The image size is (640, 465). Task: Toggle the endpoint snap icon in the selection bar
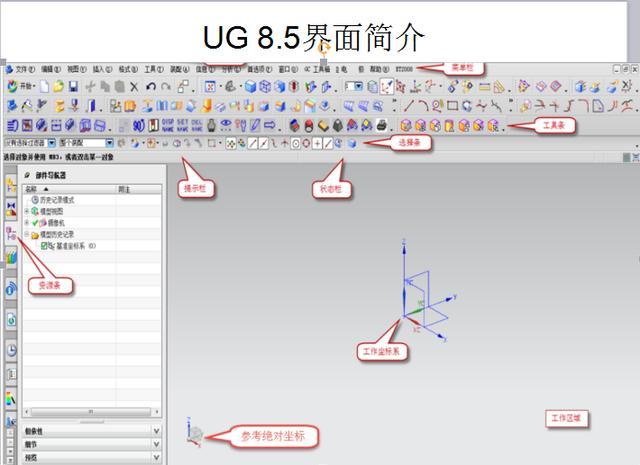pyautogui.click(x=253, y=143)
